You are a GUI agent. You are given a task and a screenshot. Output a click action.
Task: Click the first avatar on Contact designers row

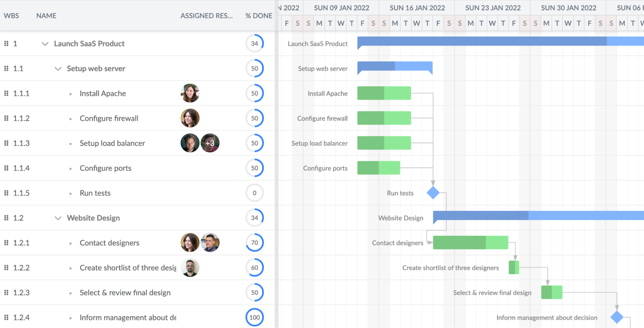click(190, 243)
